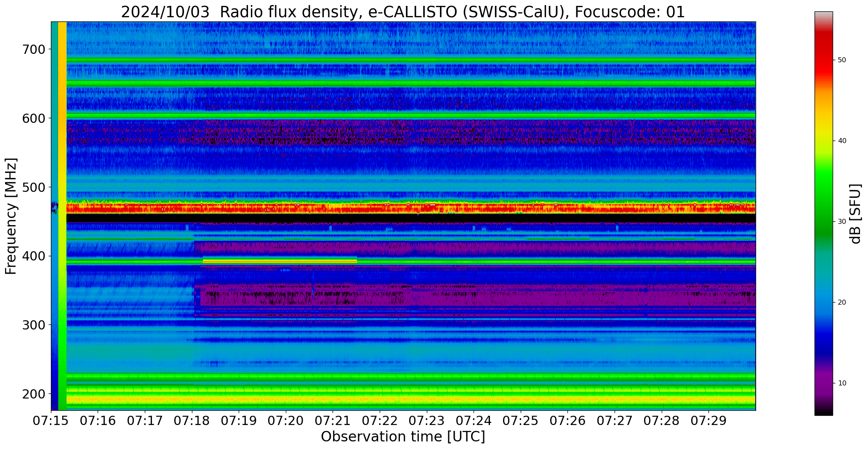Click the colorbar 40 tick label
This screenshot has height=449, width=868.
842,141
